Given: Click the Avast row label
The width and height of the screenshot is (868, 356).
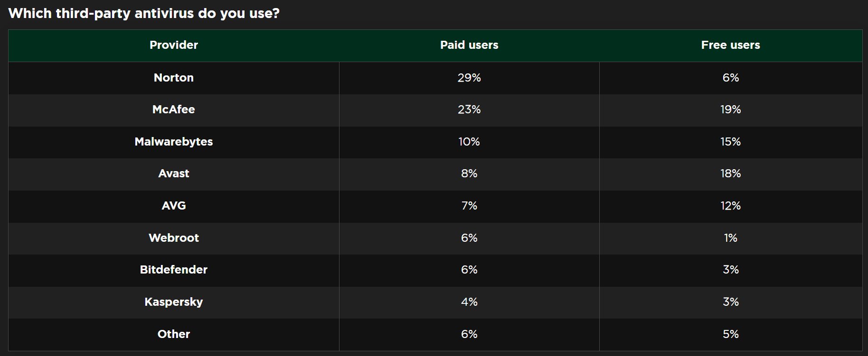Looking at the screenshot, I should (174, 173).
